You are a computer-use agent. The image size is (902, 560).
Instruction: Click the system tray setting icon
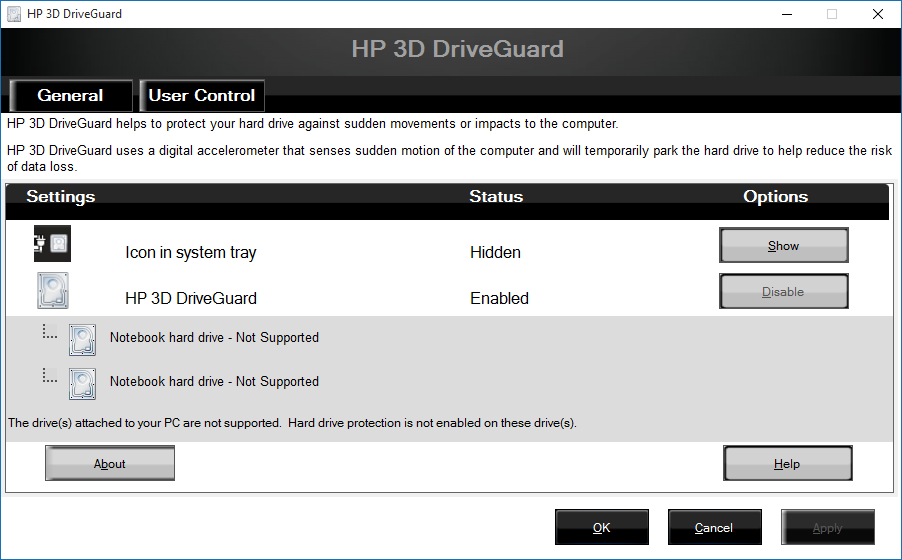tap(52, 243)
